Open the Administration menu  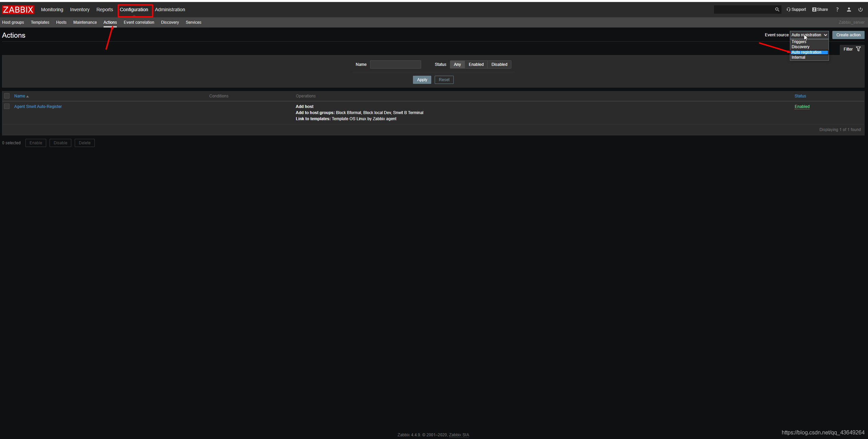click(170, 10)
